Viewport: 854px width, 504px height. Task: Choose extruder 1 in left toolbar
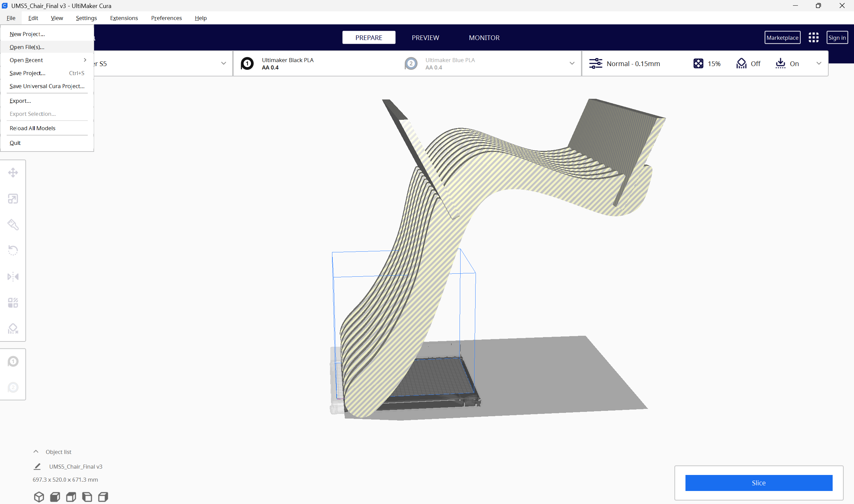click(13, 361)
